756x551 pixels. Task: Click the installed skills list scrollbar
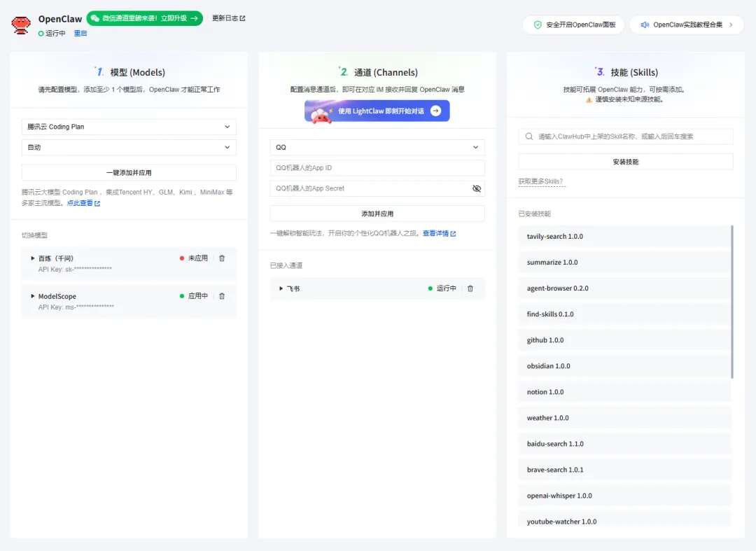tap(732, 302)
